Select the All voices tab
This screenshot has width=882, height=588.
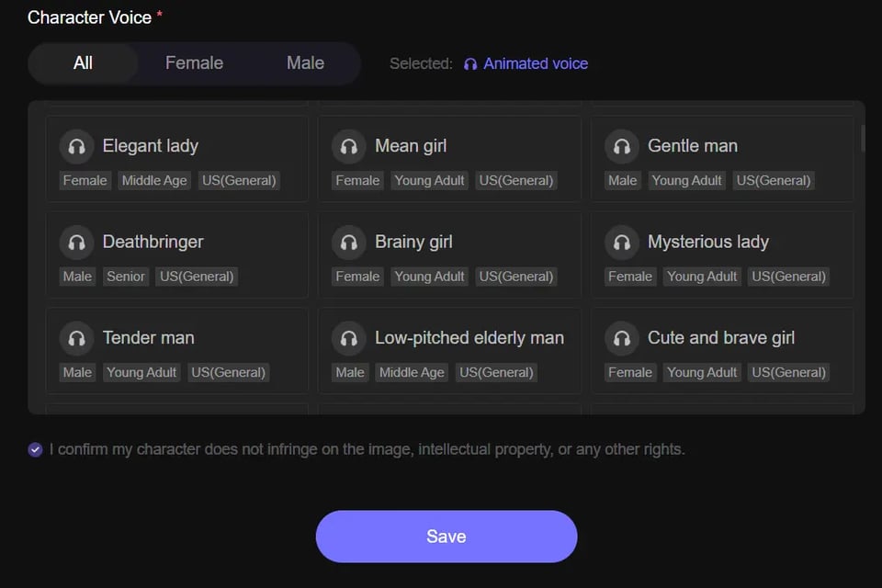pyautogui.click(x=82, y=62)
